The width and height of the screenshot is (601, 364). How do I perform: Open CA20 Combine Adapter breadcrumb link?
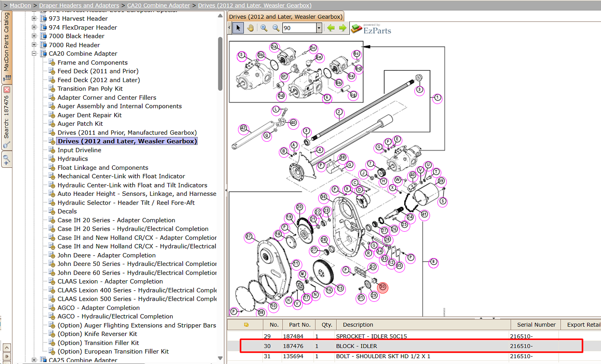tap(158, 5)
